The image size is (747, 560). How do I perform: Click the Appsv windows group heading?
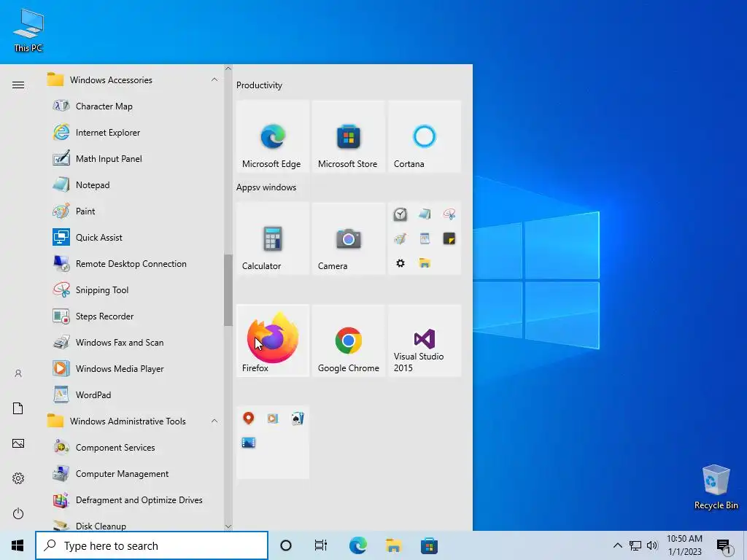pyautogui.click(x=266, y=187)
